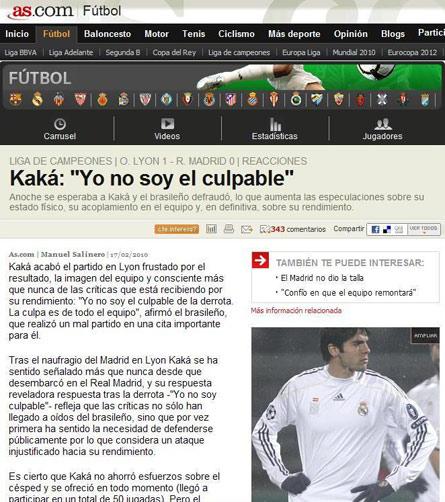The width and height of the screenshot is (445, 502).
Task: Expand the 'Ver todos' sharing options
Action: (423, 229)
